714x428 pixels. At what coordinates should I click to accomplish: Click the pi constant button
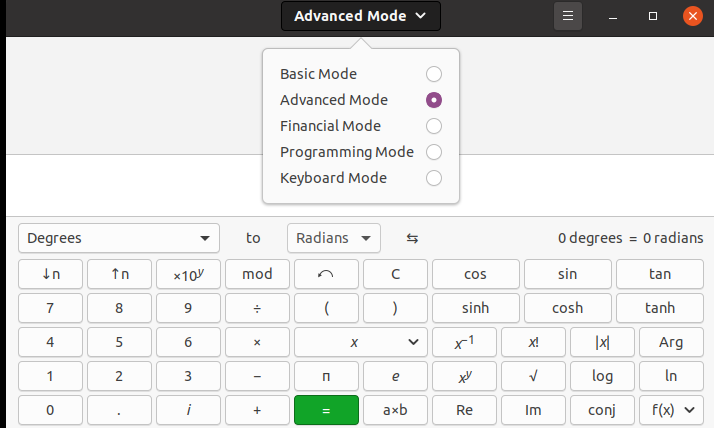pos(326,376)
